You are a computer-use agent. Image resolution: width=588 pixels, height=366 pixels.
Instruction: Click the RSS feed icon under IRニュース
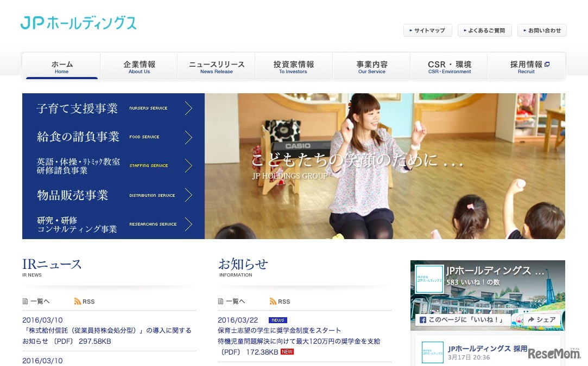(77, 301)
